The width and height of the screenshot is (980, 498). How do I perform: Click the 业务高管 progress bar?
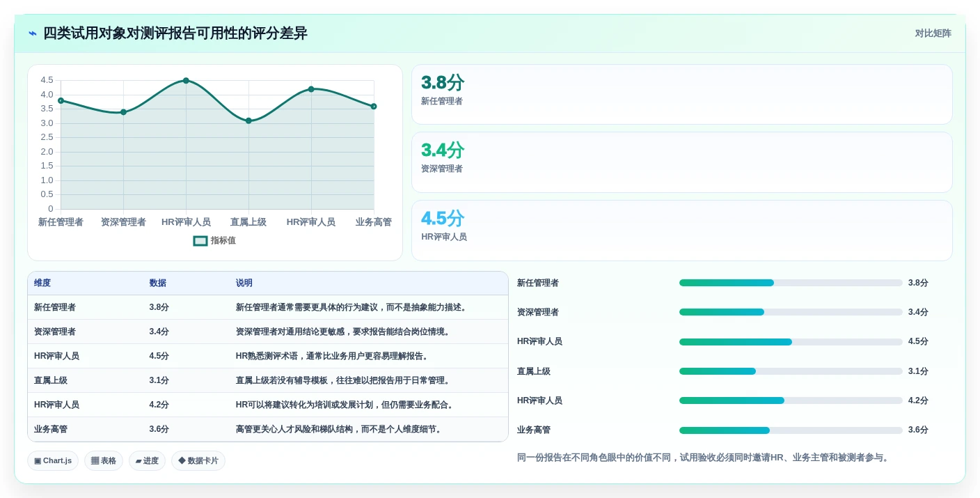pos(791,430)
